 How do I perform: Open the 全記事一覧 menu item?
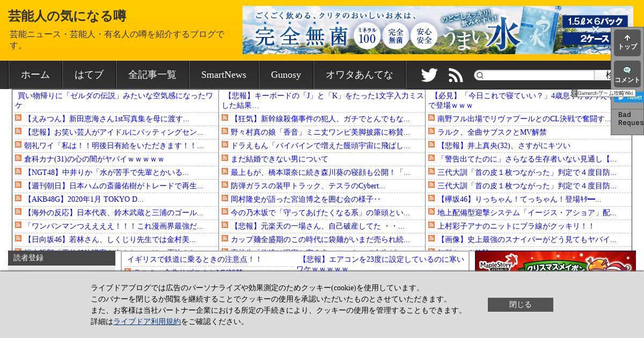152,75
